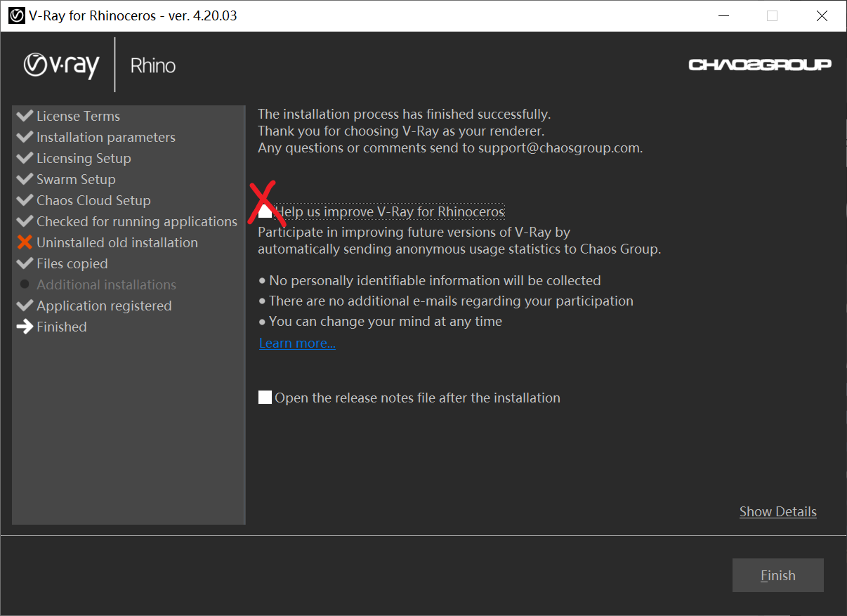847x616 pixels.
Task: Click the greyed Additional installations step
Action: pyautogui.click(x=106, y=284)
